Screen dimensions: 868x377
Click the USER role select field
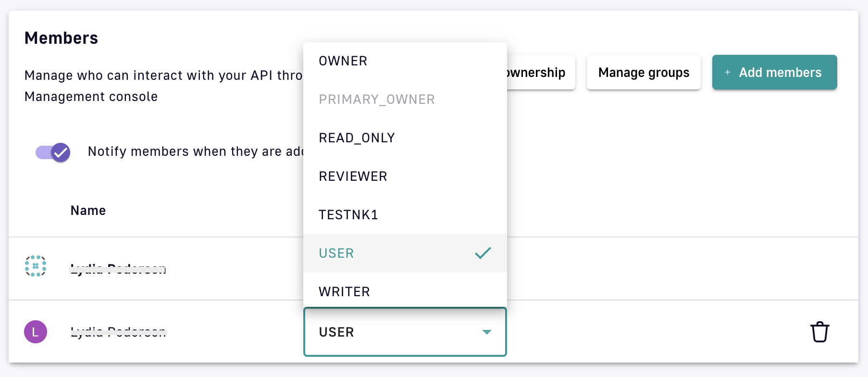tap(394, 332)
